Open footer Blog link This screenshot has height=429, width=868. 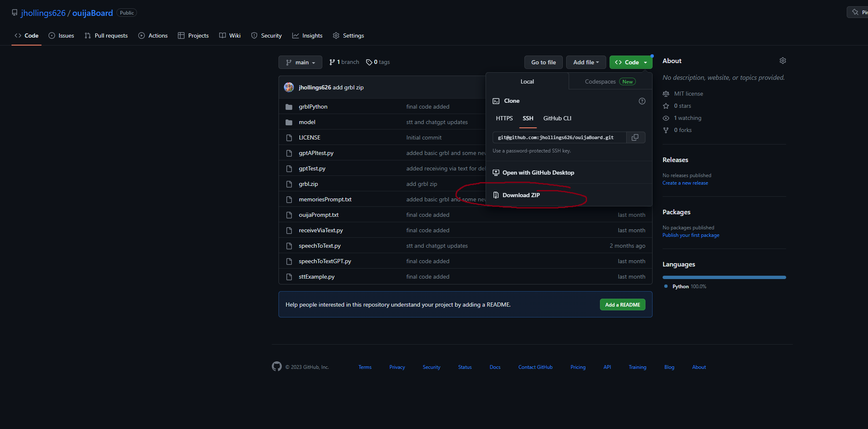coord(669,367)
